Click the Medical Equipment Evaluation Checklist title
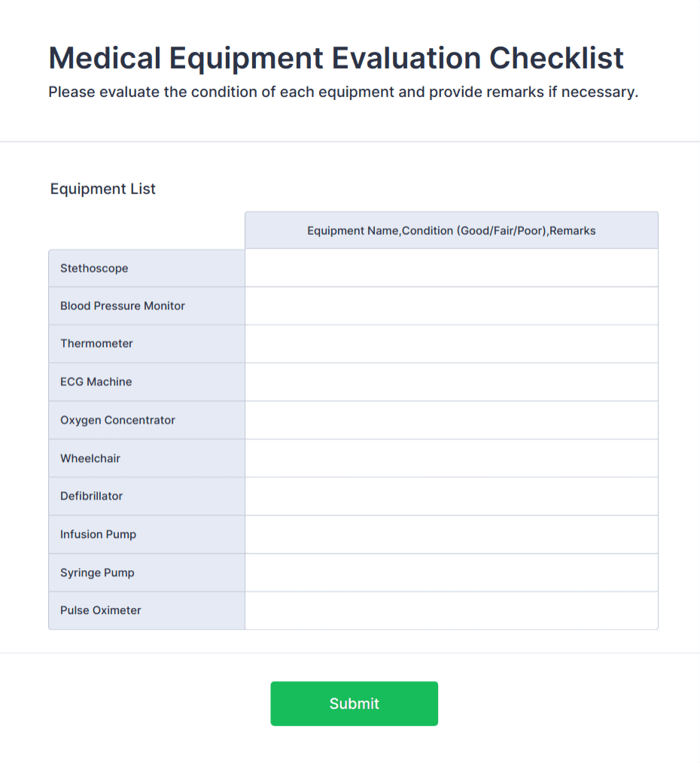Viewport: 700px width, 763px height. (x=336, y=58)
